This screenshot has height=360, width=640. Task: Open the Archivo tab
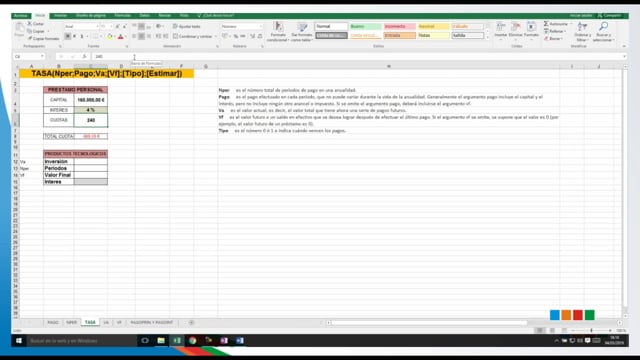point(20,16)
